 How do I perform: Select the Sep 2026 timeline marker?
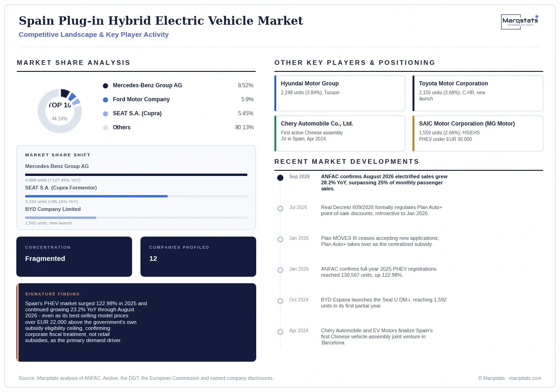click(x=280, y=178)
